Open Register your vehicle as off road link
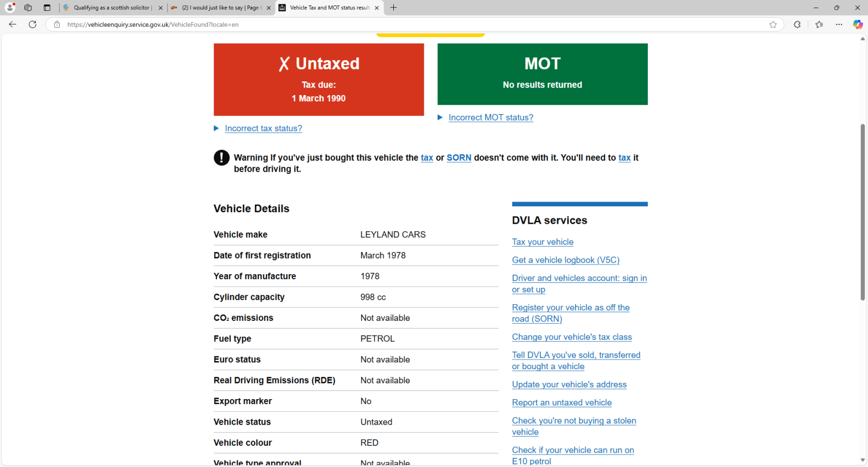Viewport: 868px width, 467px height. coord(571,313)
